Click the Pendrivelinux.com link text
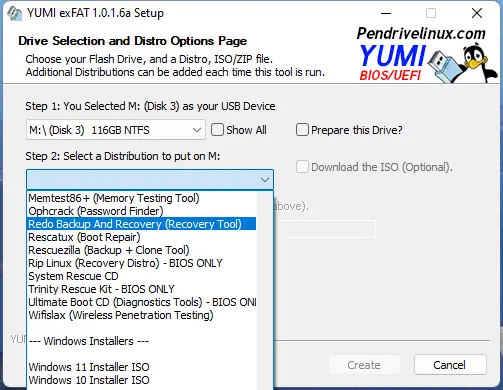 tap(421, 33)
